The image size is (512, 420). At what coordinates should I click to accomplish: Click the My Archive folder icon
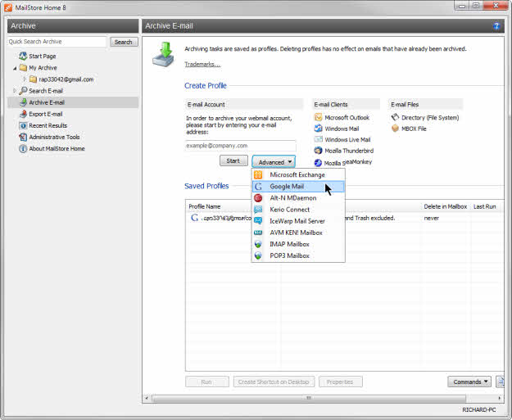coord(23,68)
